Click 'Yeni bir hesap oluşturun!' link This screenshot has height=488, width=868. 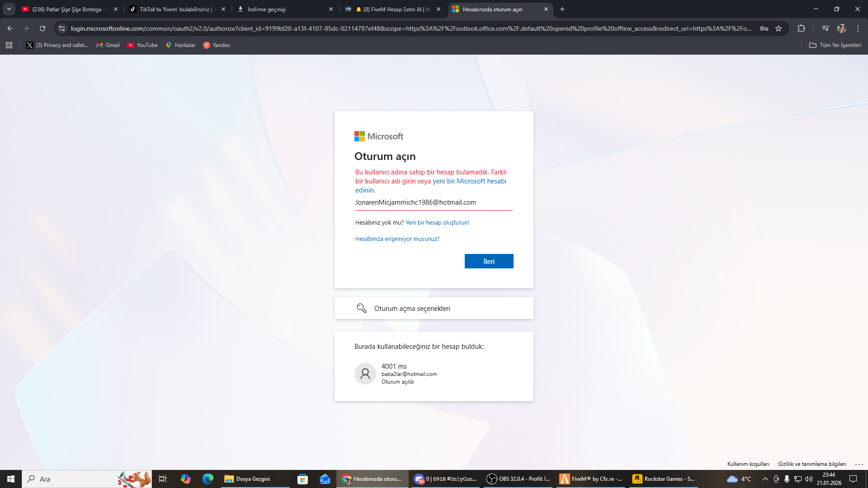click(x=437, y=222)
